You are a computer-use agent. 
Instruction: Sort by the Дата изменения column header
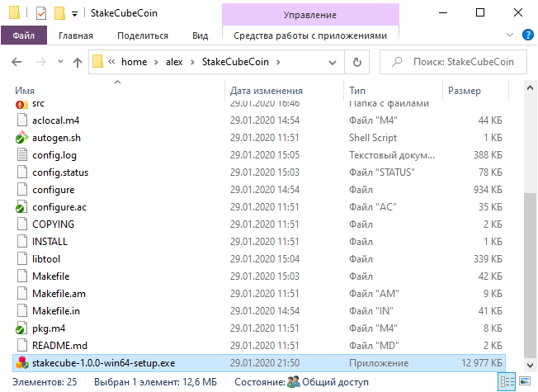pyautogui.click(x=267, y=91)
